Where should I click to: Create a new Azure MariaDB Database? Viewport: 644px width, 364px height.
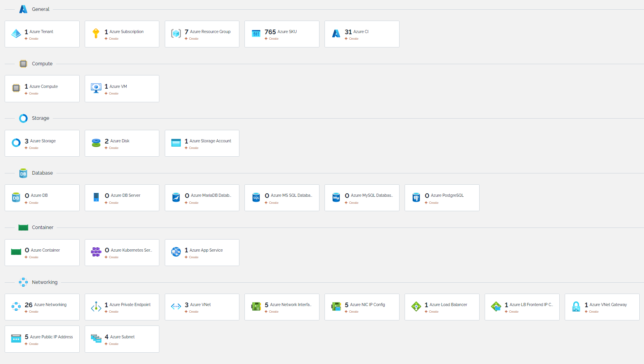192,203
